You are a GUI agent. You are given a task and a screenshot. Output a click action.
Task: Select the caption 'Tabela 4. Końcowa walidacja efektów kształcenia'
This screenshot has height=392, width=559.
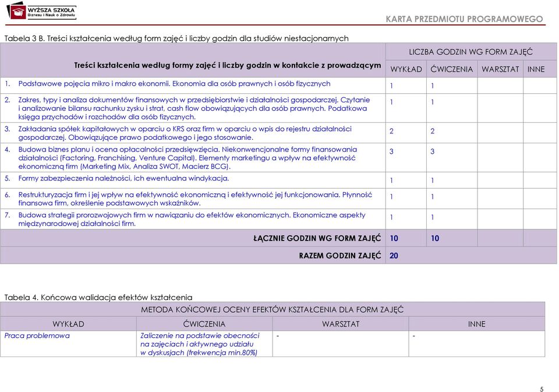98,298
